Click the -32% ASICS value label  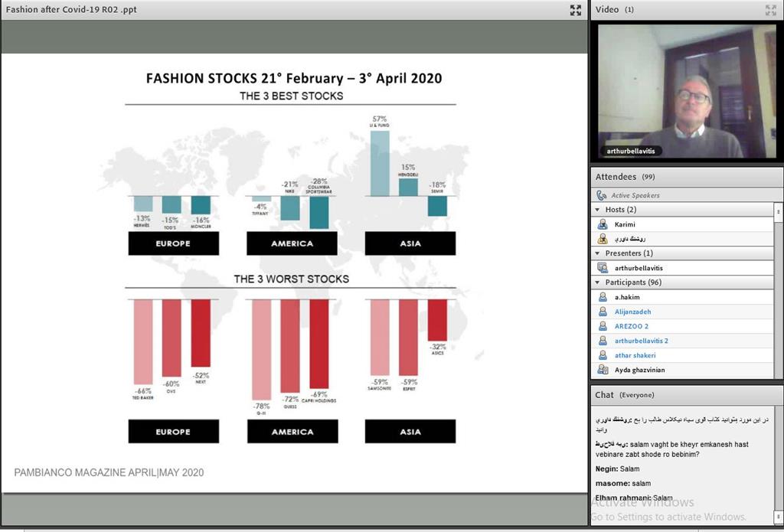[x=437, y=347]
